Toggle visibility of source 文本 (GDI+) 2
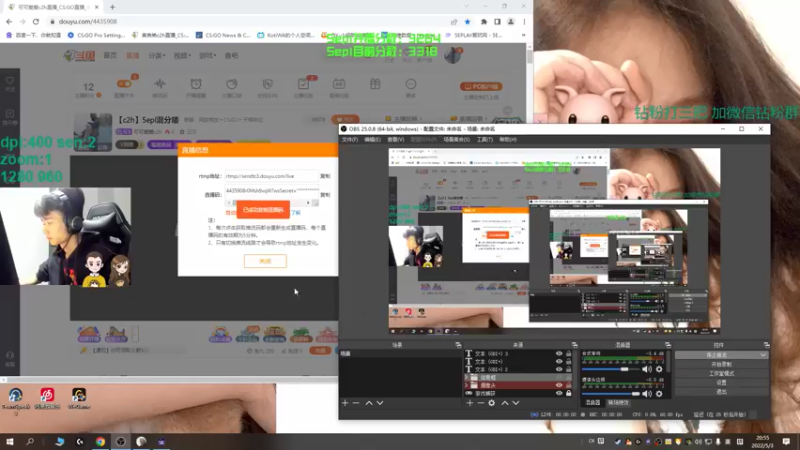Viewport: 800px width, 450px height. pos(559,369)
